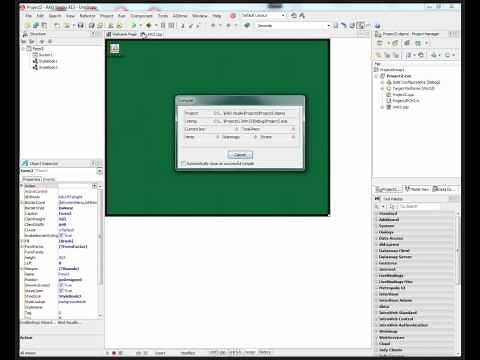Select Form1 in the Structure tree

pos(38,49)
